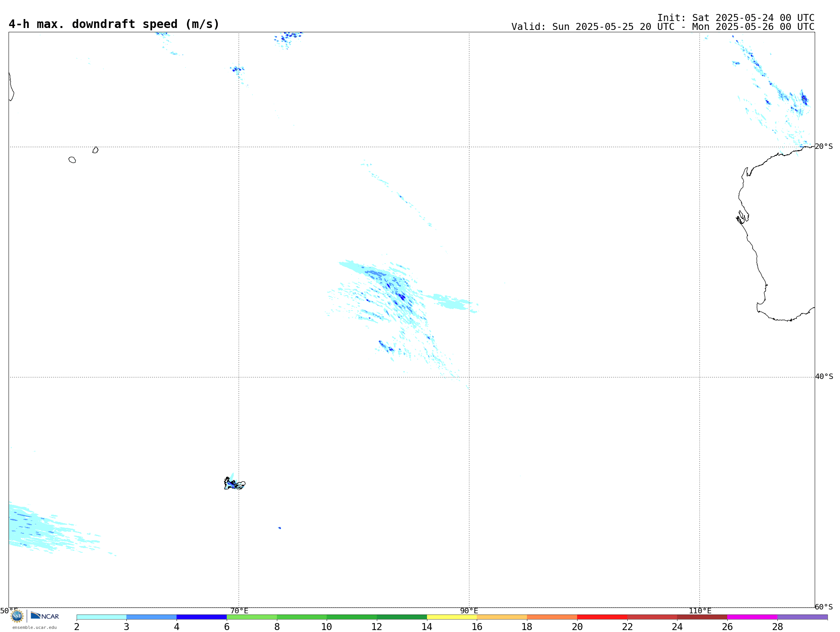The width and height of the screenshot is (840, 632).
Task: Click the light blue 3–4 m/s swatch
Action: 152,617
